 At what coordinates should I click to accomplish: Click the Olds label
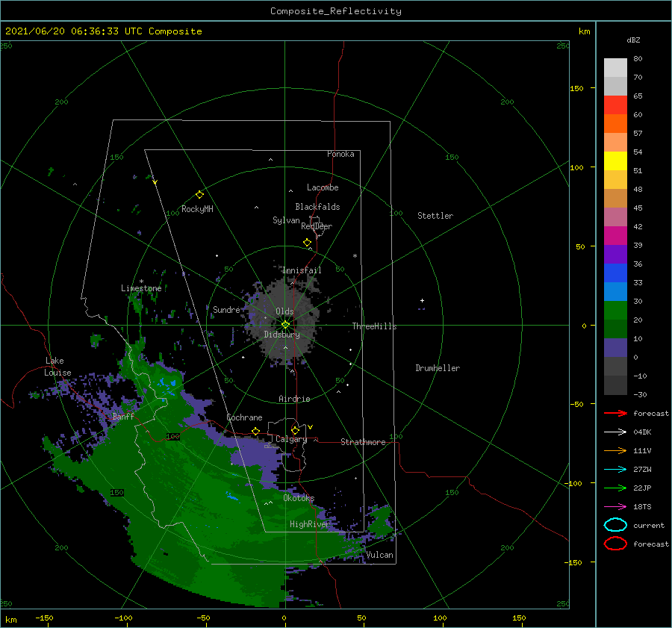coord(284,311)
